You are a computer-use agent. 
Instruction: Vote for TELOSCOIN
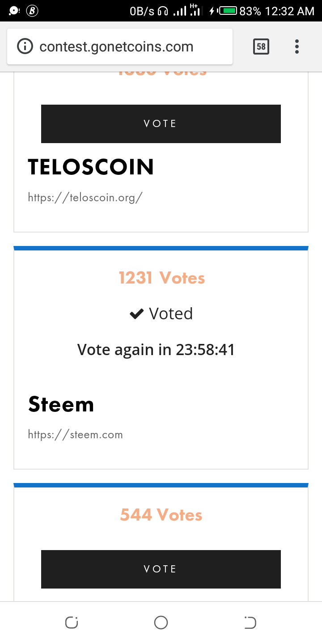[161, 124]
